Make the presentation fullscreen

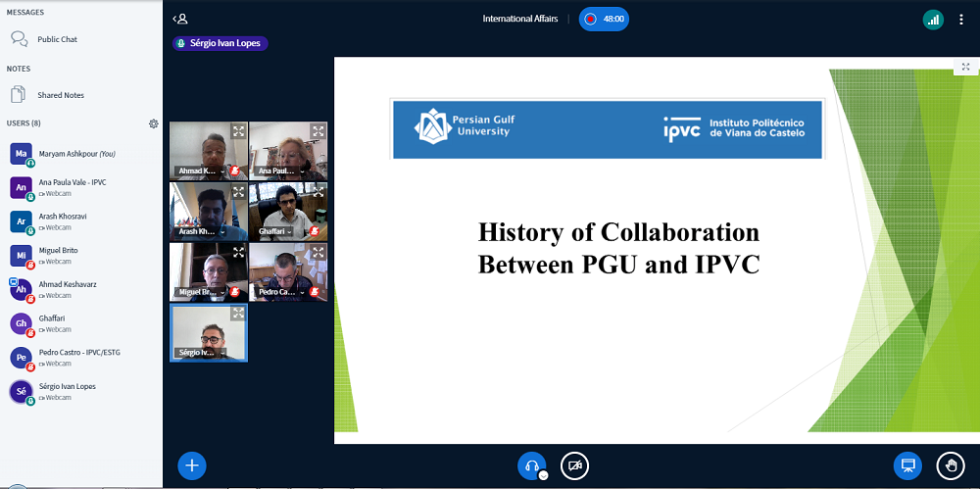[965, 67]
